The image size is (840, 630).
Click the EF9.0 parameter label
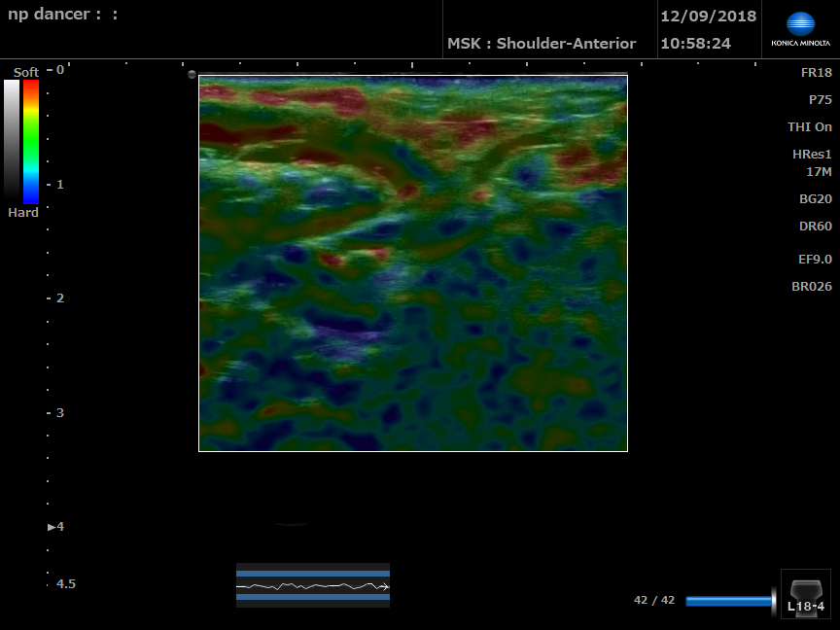click(815, 260)
